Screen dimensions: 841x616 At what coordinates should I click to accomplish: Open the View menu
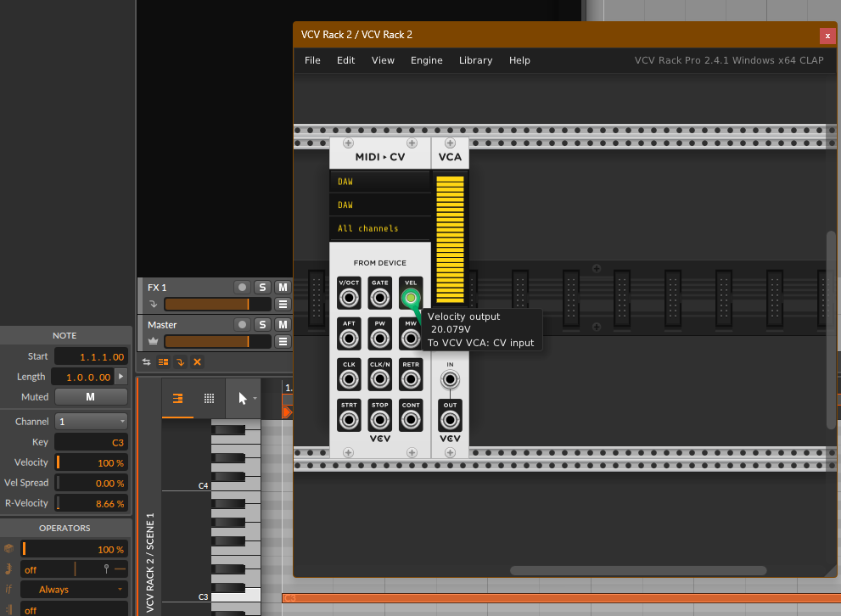383,60
